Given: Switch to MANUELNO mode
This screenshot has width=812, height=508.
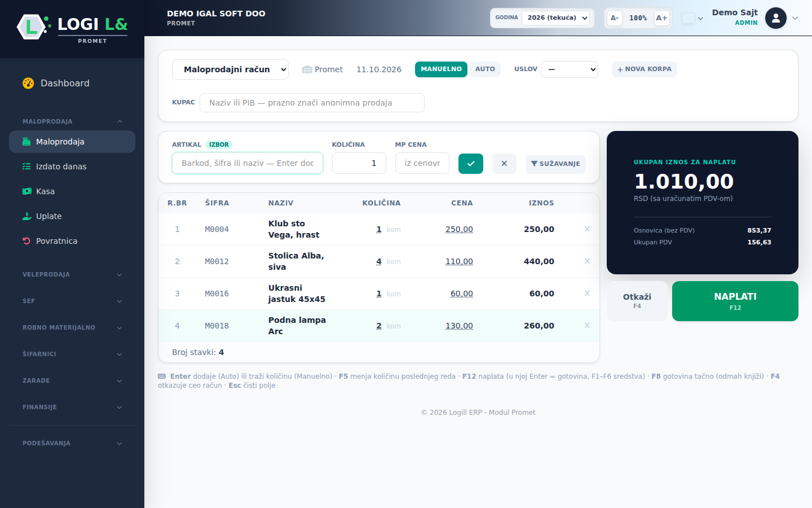Looking at the screenshot, I should [x=441, y=69].
